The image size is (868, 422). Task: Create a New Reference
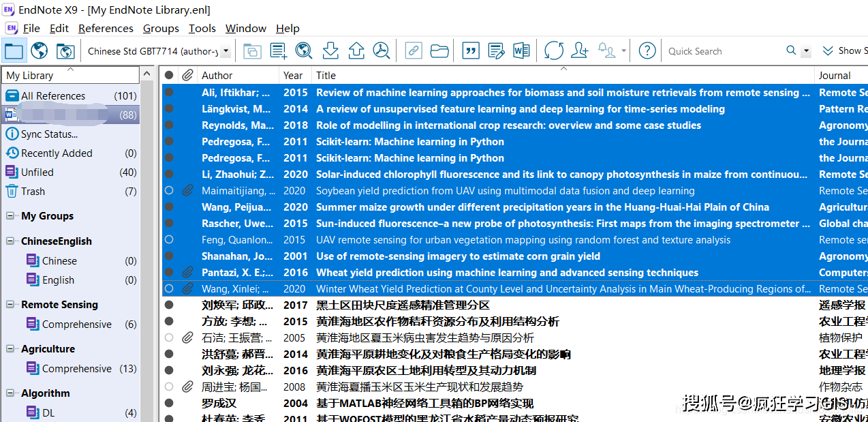[277, 50]
